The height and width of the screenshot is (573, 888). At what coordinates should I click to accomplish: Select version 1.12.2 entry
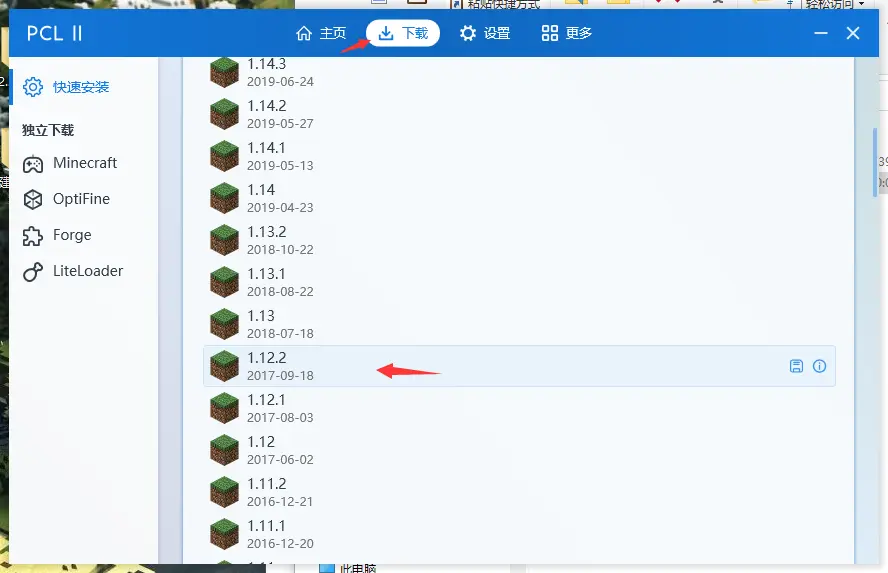pyautogui.click(x=519, y=366)
